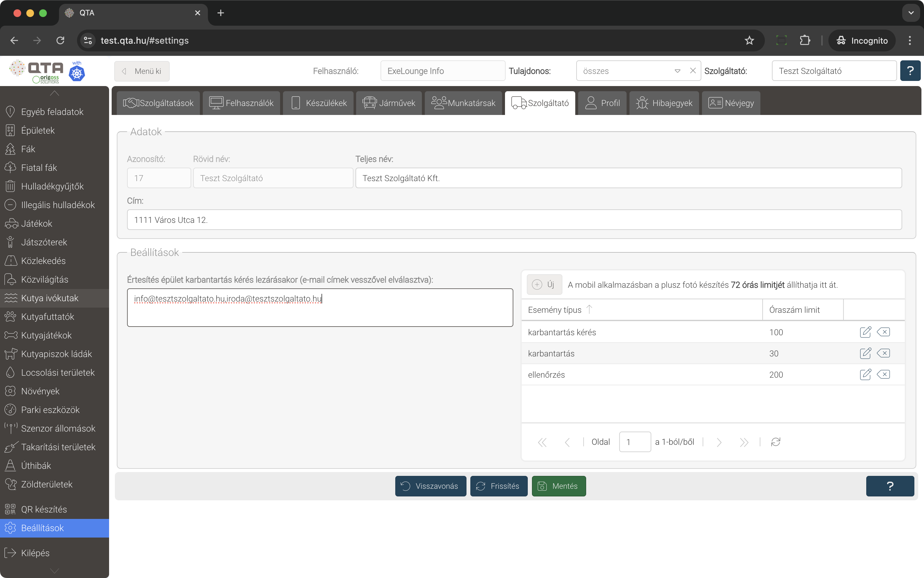Collapse menu with Menü ki

tap(142, 71)
